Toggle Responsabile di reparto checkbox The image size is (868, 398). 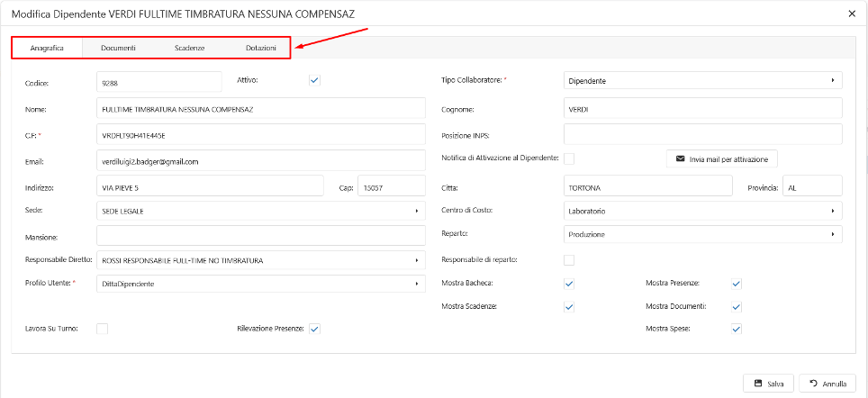click(x=569, y=260)
